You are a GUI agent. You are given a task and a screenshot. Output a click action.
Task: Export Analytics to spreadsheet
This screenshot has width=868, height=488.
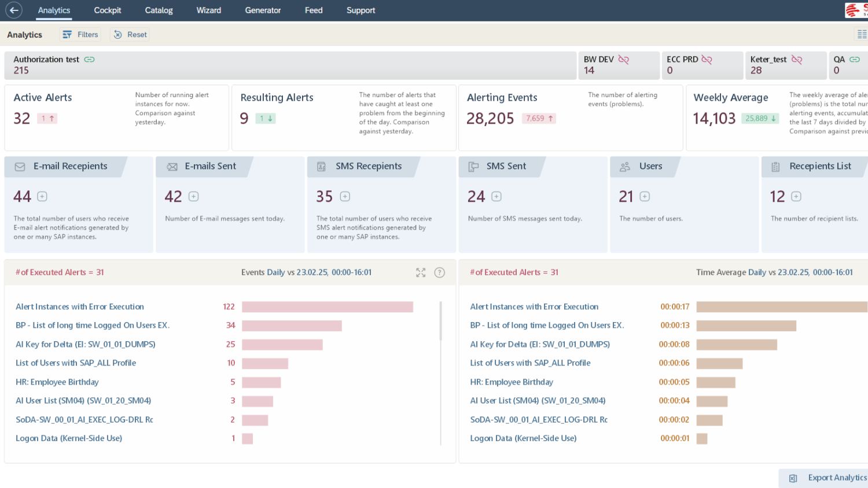[827, 478]
